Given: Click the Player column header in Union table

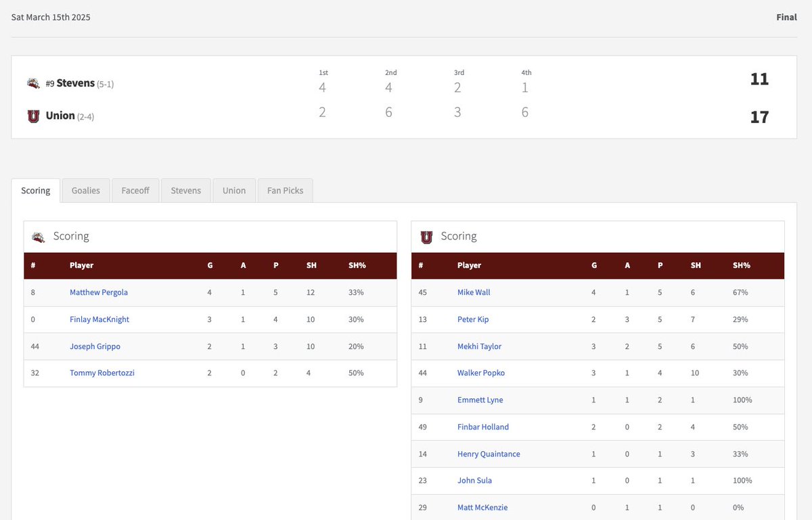Looking at the screenshot, I should (x=469, y=266).
